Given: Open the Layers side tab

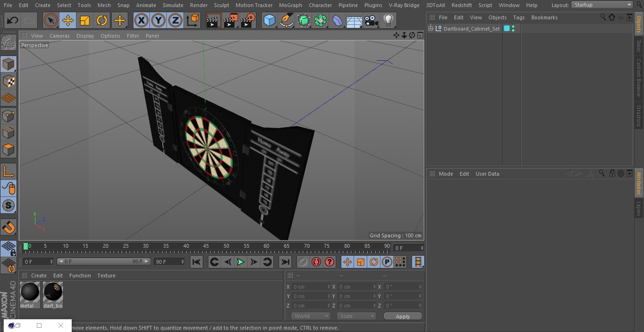Looking at the screenshot, I should click(x=639, y=209).
